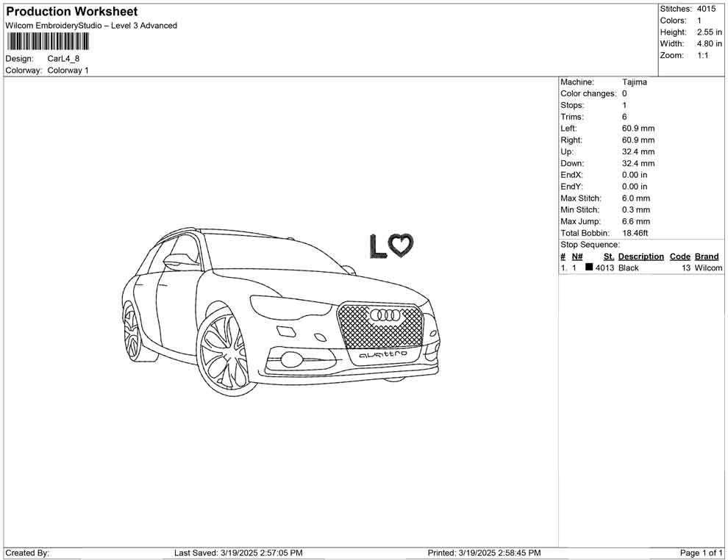728x560 pixels.
Task: Click the Production Worksheet title
Action: 72,12
